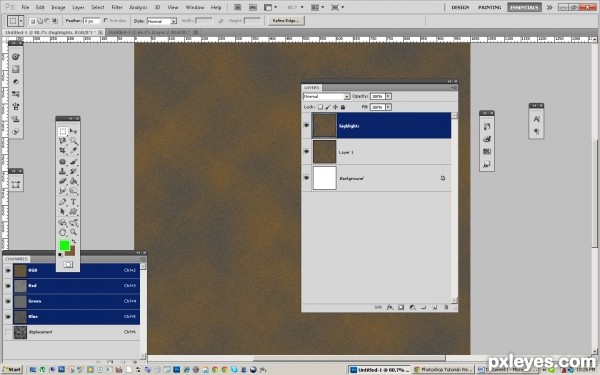Hide the highlights layer

coord(307,125)
